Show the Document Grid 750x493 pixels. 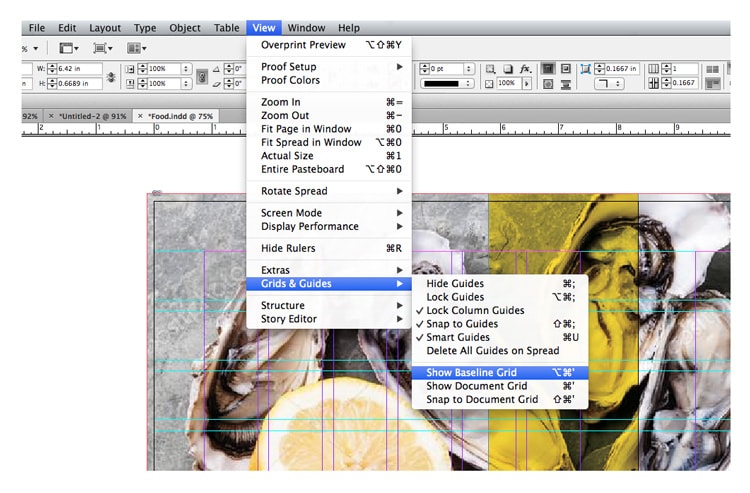coord(500,386)
